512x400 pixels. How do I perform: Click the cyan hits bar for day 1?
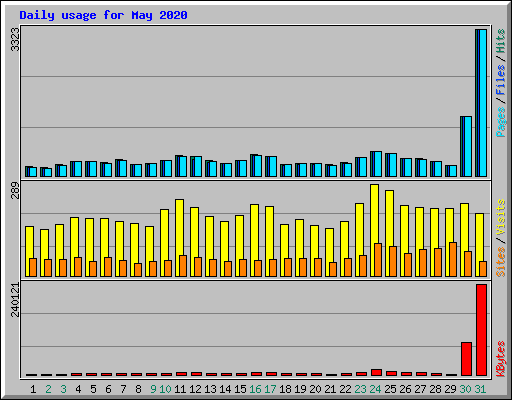point(33,172)
